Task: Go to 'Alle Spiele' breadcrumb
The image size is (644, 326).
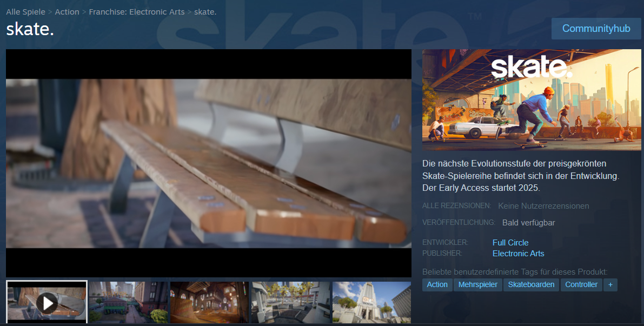Action: [25, 12]
